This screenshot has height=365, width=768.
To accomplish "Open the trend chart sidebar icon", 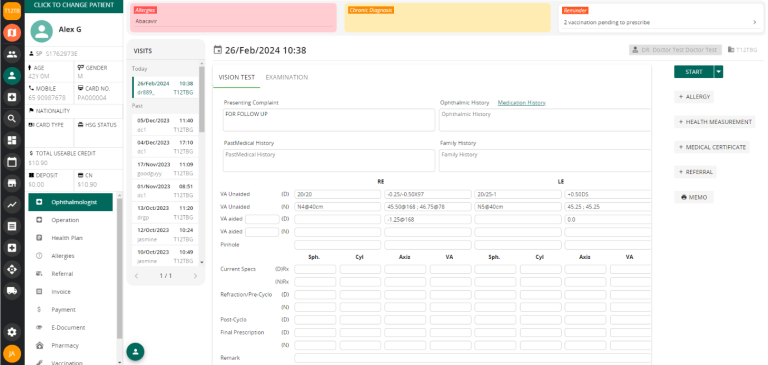I will point(12,205).
